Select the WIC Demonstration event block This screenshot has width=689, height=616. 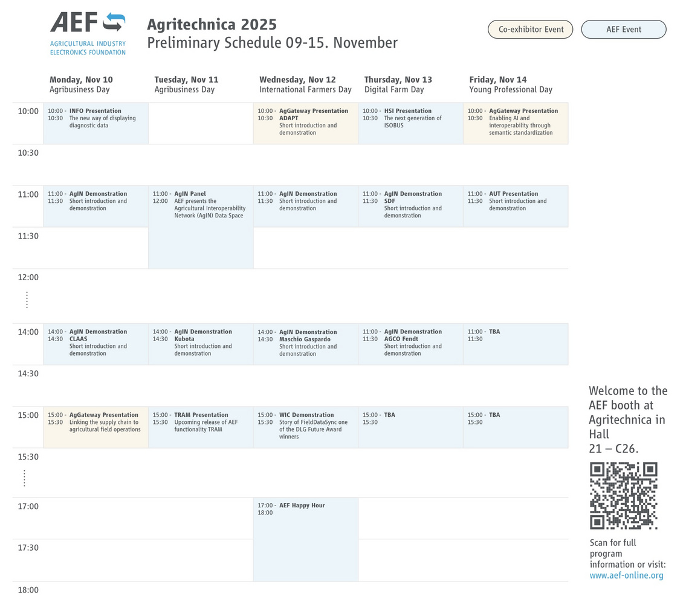[x=305, y=427]
